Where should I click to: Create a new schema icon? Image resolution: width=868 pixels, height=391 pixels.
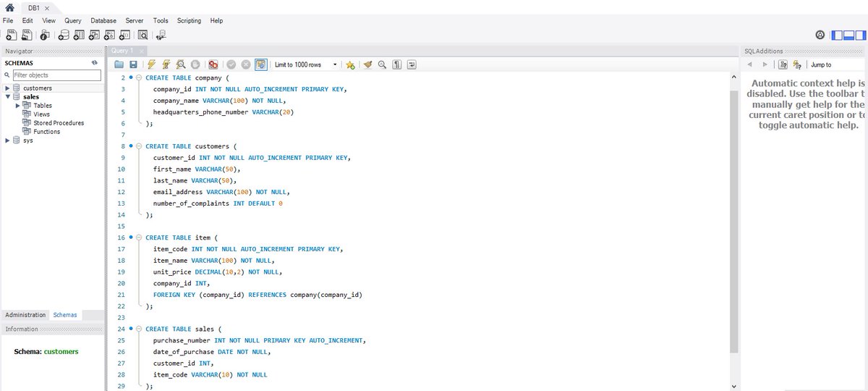click(64, 35)
